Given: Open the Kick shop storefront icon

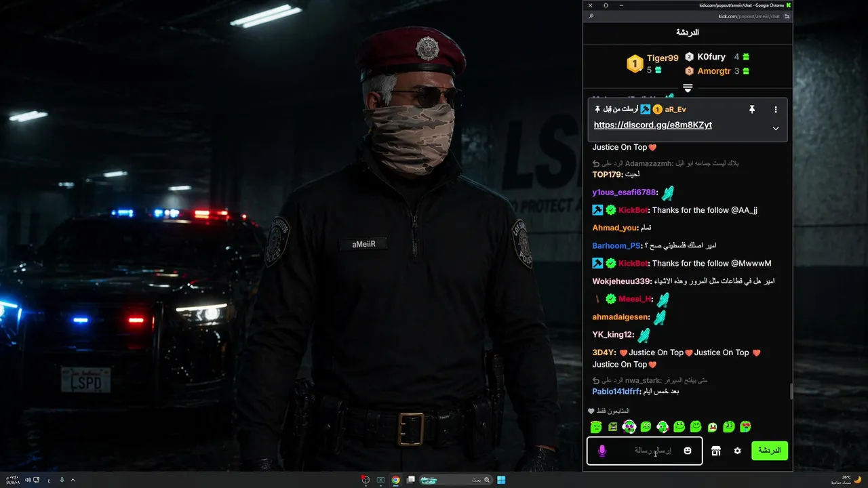Looking at the screenshot, I should [715, 451].
